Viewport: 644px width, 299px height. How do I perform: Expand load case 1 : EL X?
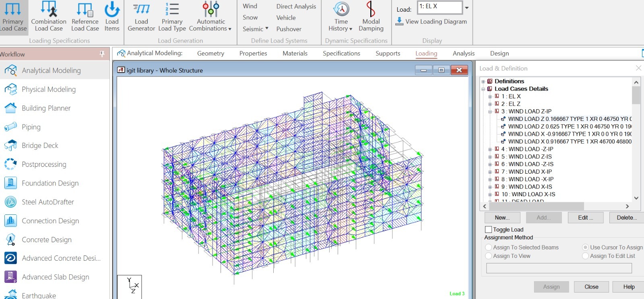[x=490, y=97]
